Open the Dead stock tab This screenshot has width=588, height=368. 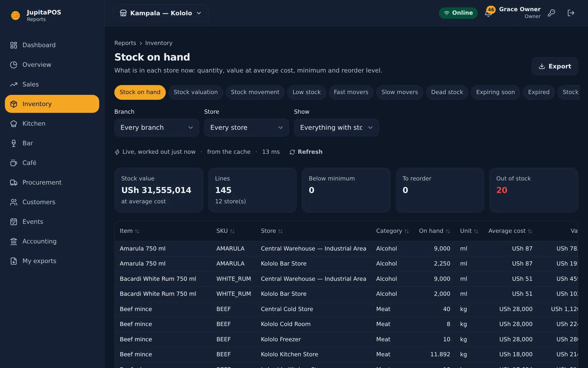click(x=447, y=92)
